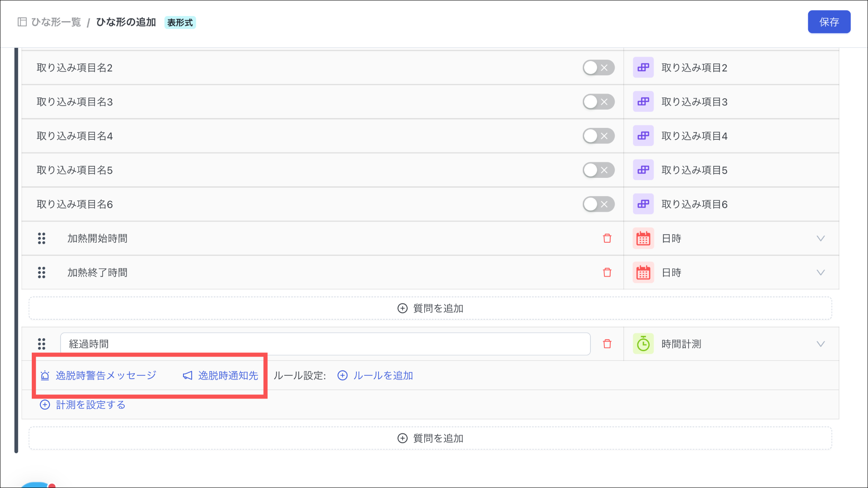This screenshot has width=868, height=488.
Task: Click the green 時間計測 timer icon
Action: pos(643,344)
